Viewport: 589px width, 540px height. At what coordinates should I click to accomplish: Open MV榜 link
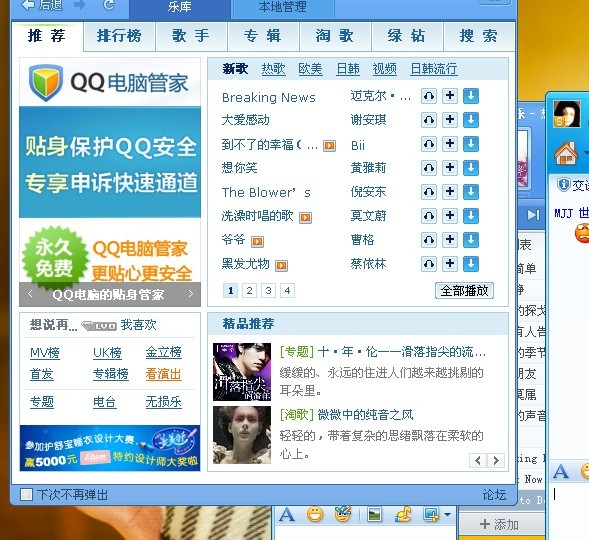click(45, 353)
